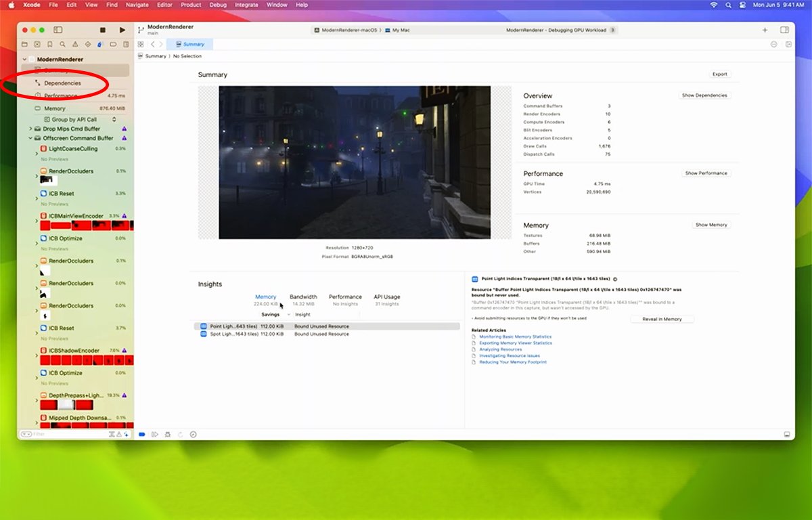Open the Debug menu in menu bar
This screenshot has height=520, width=812.
[218, 5]
